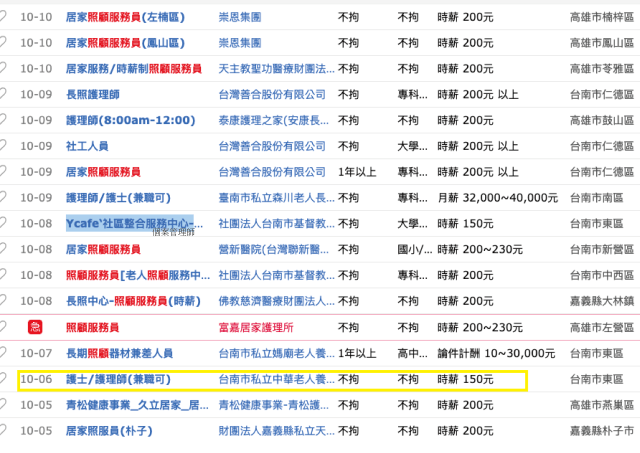Open urgent 照顧服務員 job from 富嘉居家護理所
The width and height of the screenshot is (640, 453).
point(92,327)
